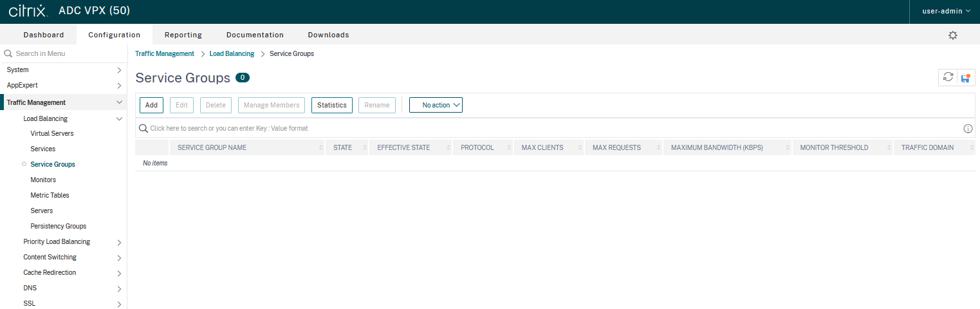Screen dimensions: 980x309
Task: Click the Edit button
Action: click(181, 105)
